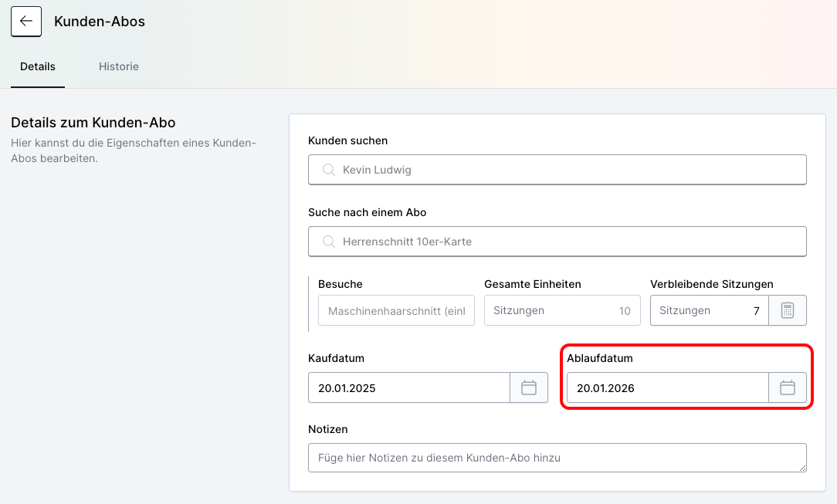Image resolution: width=837 pixels, height=504 pixels.
Task: Open the Ablaufdatum calendar picker icon
Action: point(788,387)
